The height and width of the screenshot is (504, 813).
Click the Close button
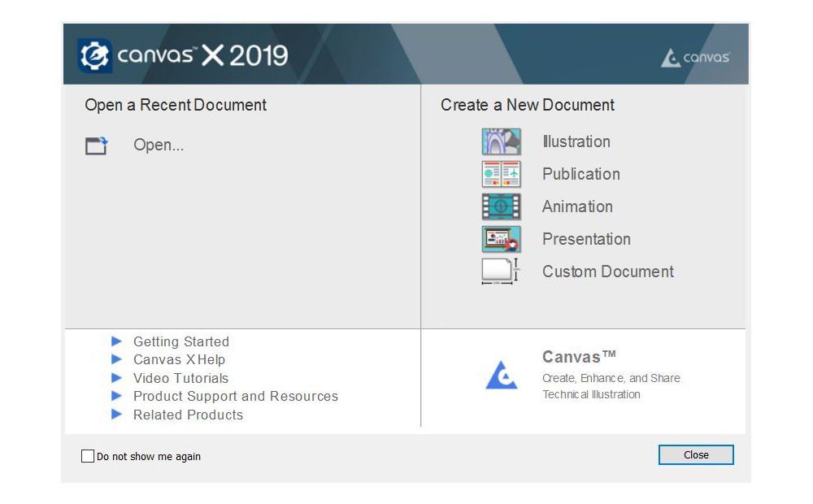(696, 454)
